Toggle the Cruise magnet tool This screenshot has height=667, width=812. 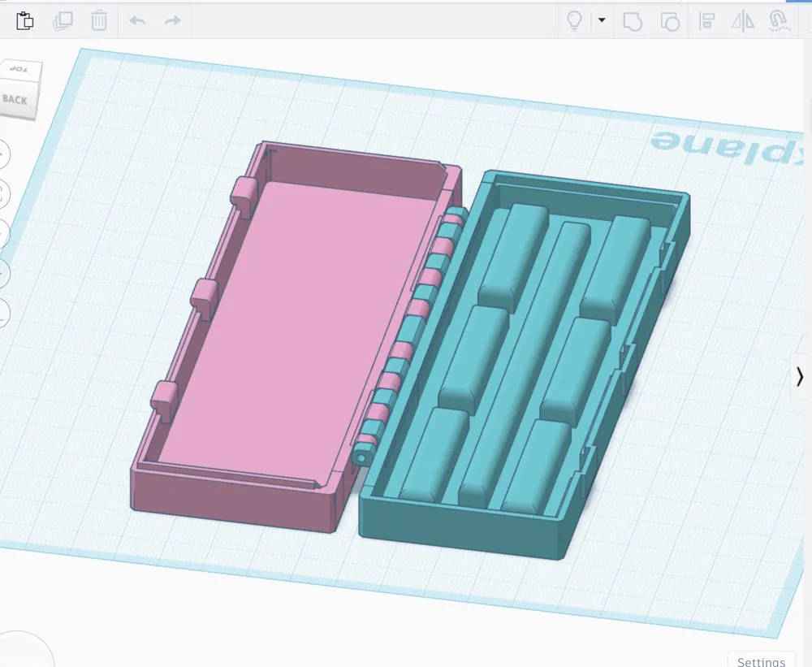pyautogui.click(x=778, y=21)
